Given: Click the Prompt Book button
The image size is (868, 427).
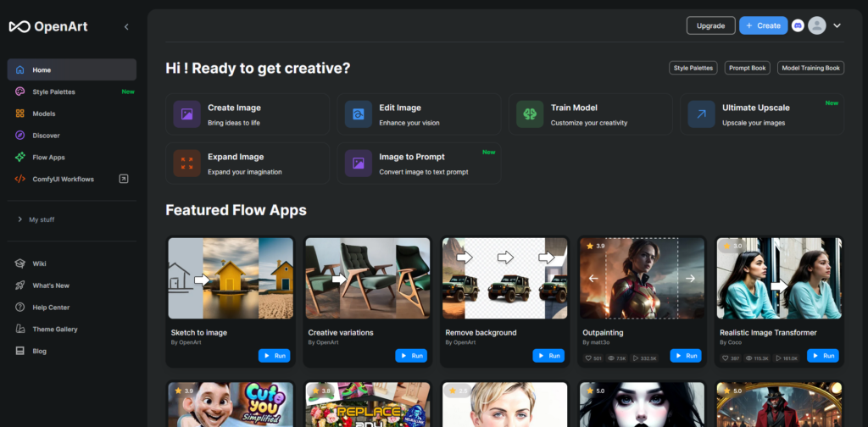Looking at the screenshot, I should 748,68.
